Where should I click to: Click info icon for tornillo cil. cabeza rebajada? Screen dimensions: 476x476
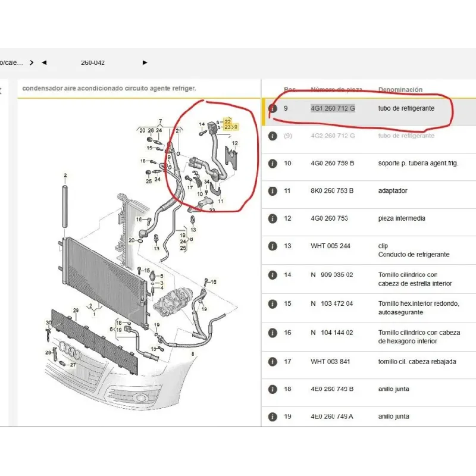(273, 362)
